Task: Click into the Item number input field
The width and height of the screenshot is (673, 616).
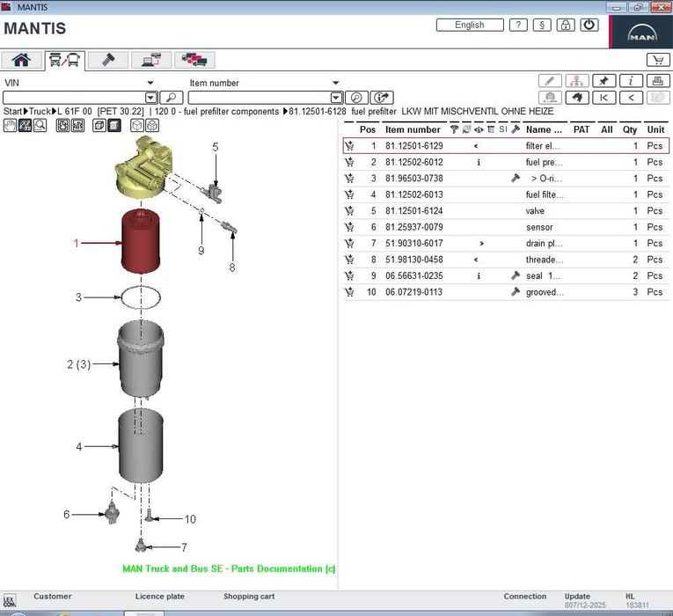Action: (260, 98)
